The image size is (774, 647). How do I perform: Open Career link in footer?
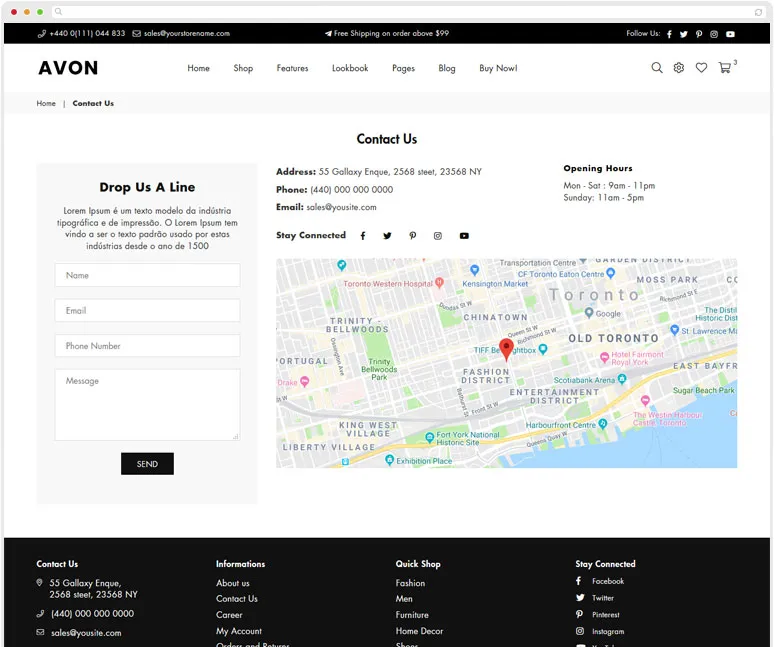(x=229, y=615)
